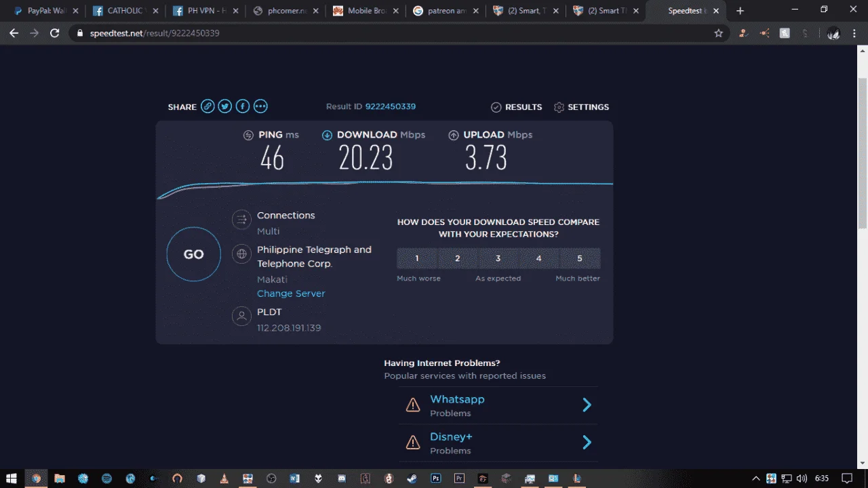Rate download speed as 3
The width and height of the screenshot is (868, 488).
coord(498,258)
